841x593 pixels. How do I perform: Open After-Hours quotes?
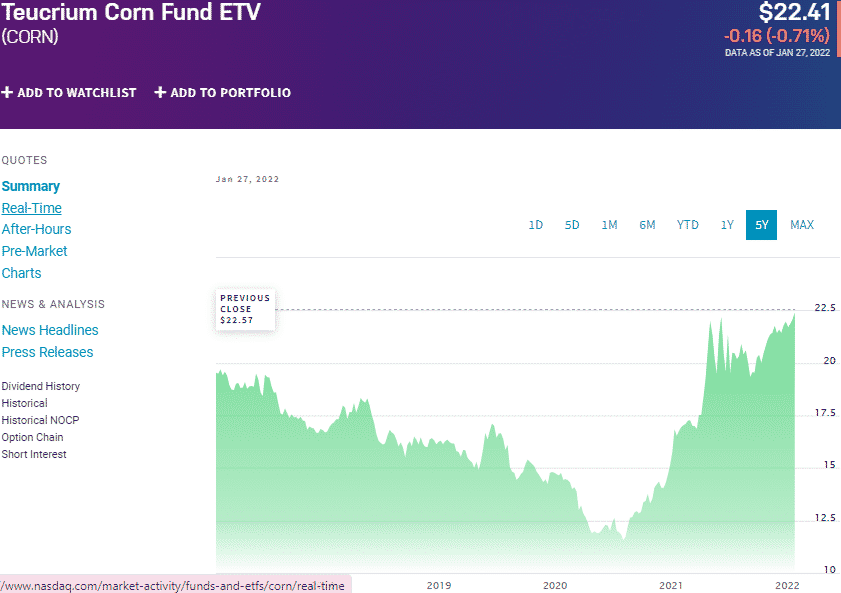click(x=36, y=229)
